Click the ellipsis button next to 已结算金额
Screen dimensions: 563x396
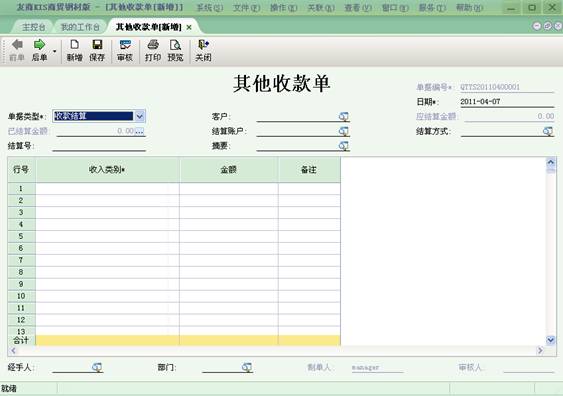[x=139, y=131]
